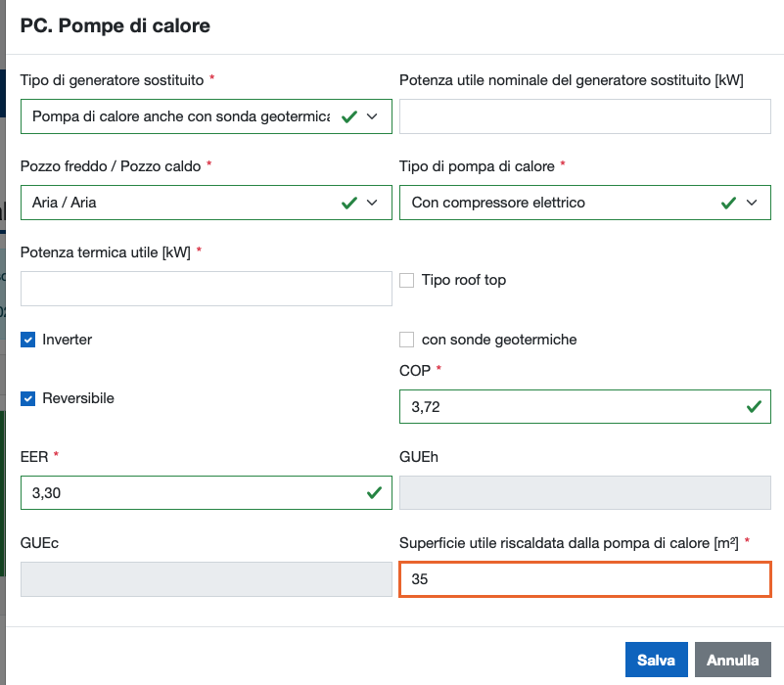Click the Annulla button

[733, 661]
